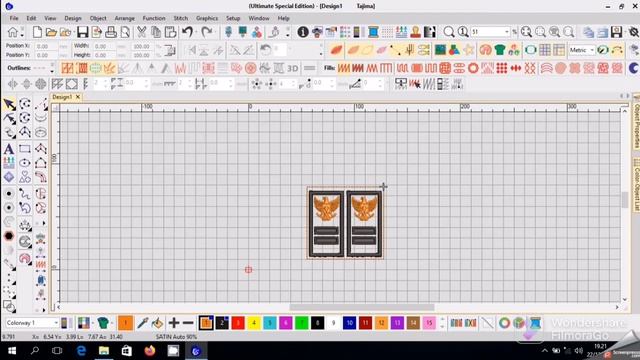Click the color picker eyedropper icon
Screen dimensions: 640x360
142,323
